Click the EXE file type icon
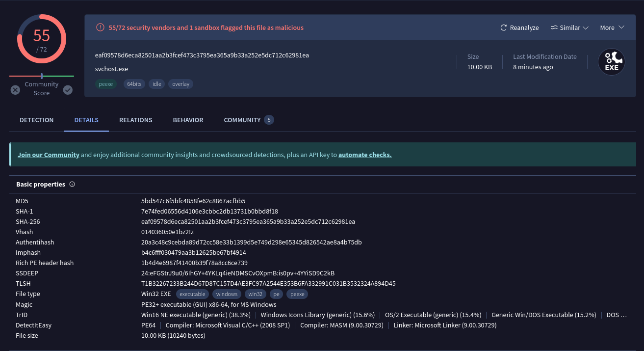Viewport: 644px width, 351px height. [611, 62]
